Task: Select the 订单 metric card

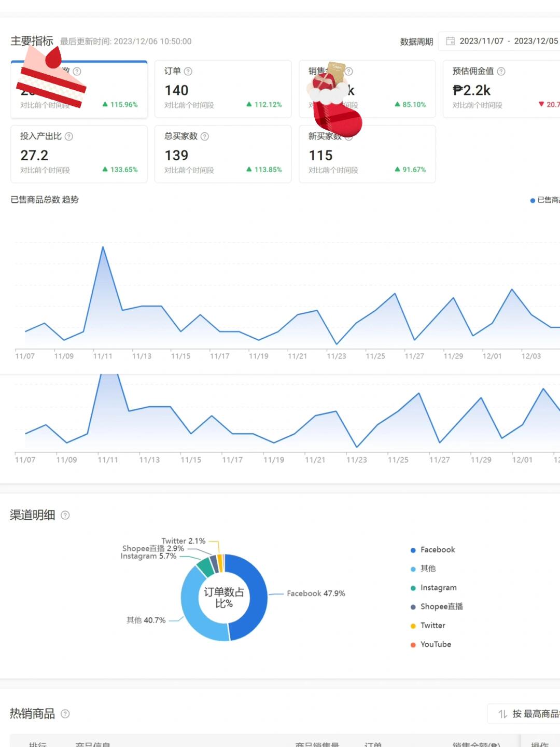Action: (x=223, y=89)
